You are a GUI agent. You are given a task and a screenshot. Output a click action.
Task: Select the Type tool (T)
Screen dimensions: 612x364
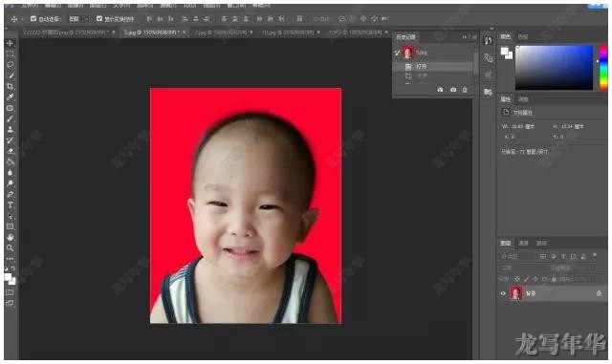(x=11, y=204)
